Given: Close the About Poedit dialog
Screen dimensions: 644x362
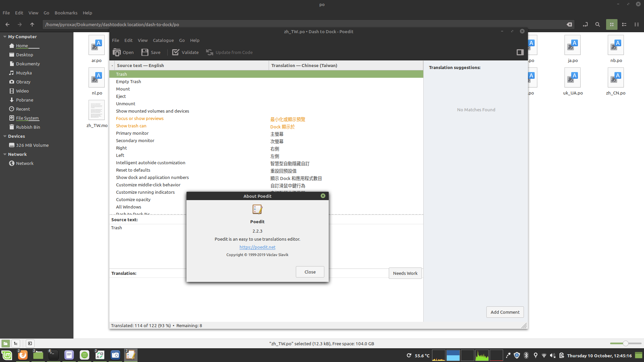Looking at the screenshot, I should click(310, 272).
